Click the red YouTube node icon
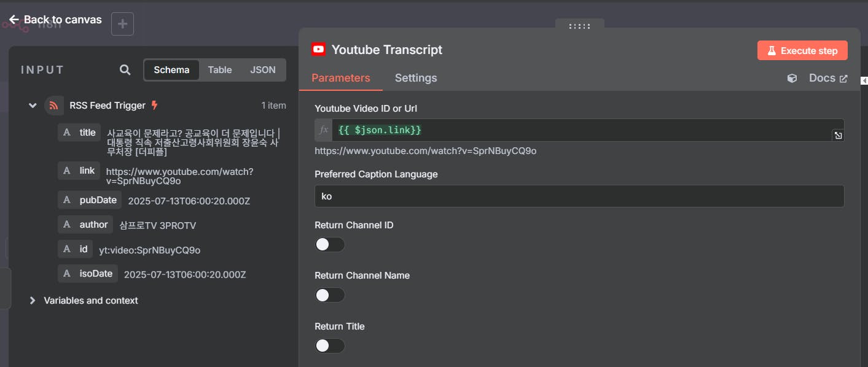This screenshot has width=868, height=367. 318,50
